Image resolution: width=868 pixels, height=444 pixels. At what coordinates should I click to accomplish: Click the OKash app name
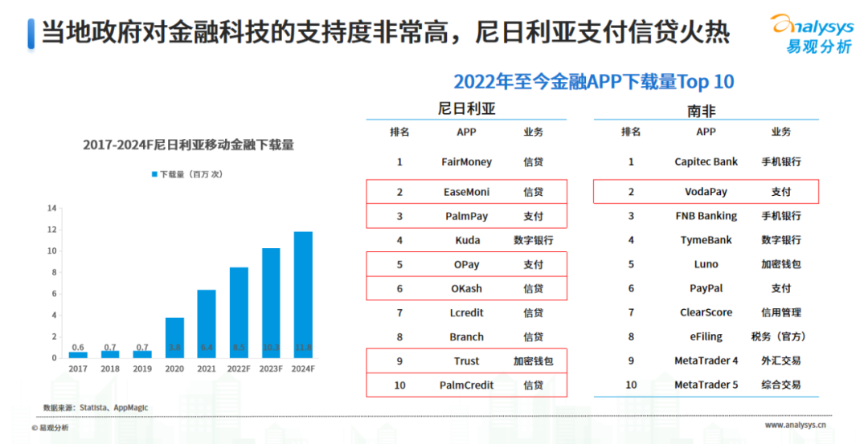[x=466, y=288]
